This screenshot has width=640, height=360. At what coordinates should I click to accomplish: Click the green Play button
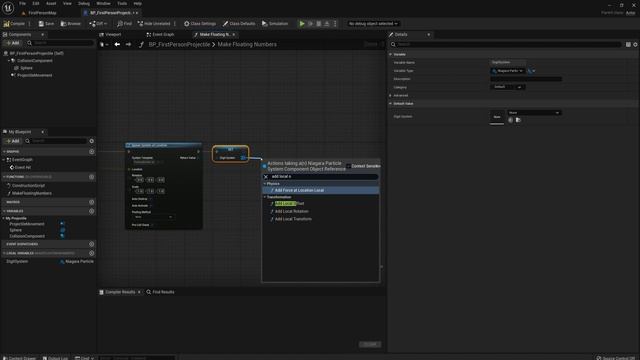tap(302, 24)
